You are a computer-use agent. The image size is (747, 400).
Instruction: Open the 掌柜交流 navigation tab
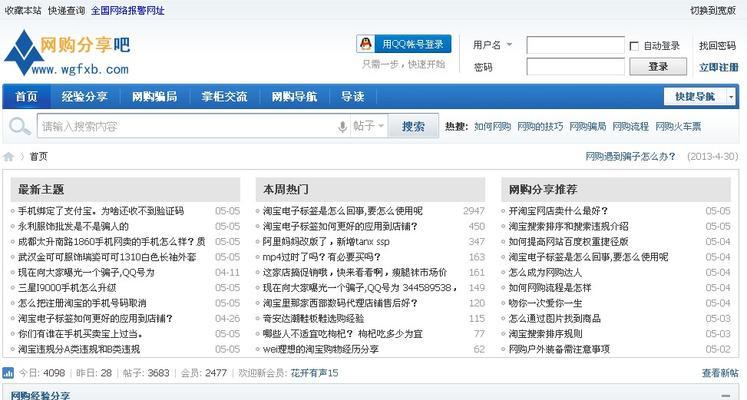pyautogui.click(x=224, y=97)
